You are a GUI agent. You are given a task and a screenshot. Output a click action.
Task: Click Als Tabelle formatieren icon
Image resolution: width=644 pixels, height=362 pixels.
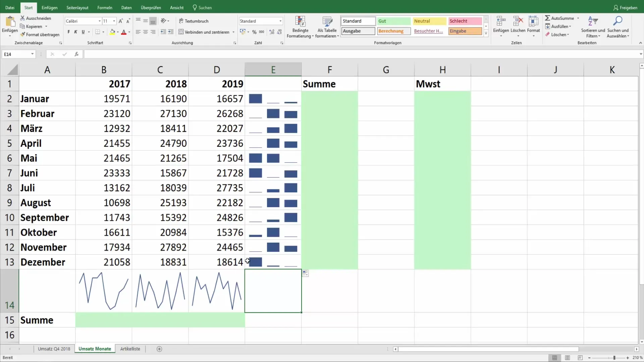327,21
